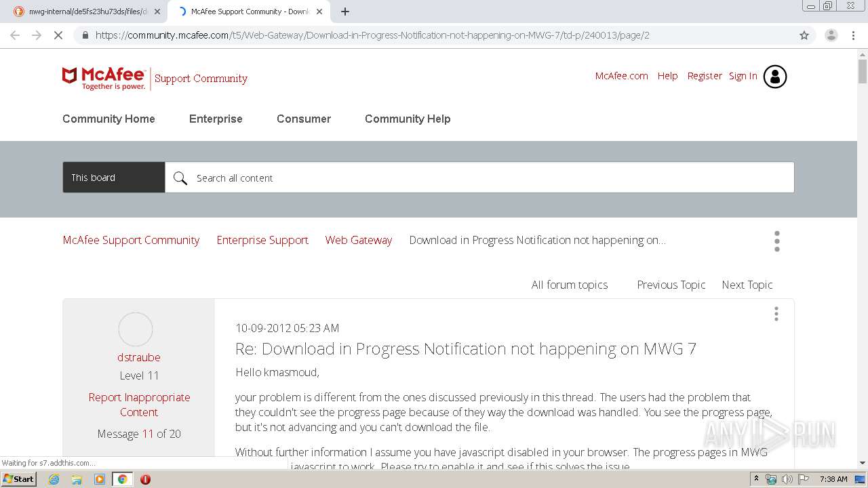Open the file explorer taskbar icon
Screen dimensions: 868x488
point(77,479)
